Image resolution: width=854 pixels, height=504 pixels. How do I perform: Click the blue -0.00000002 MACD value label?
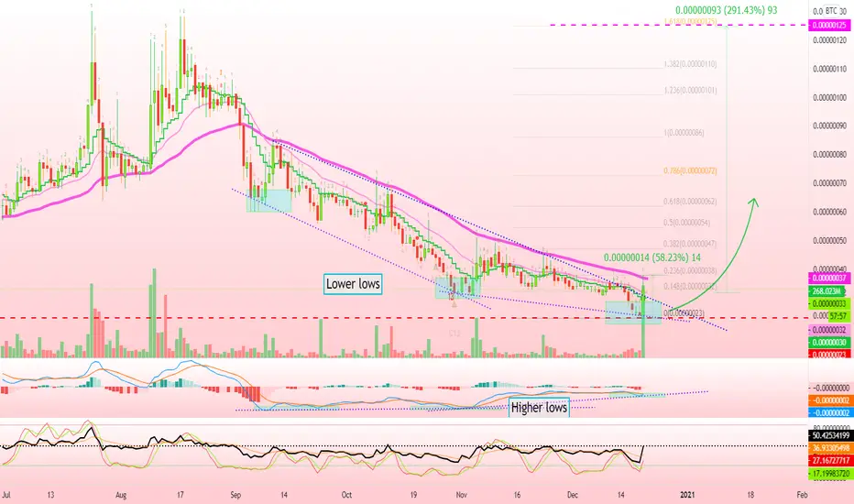tap(829, 413)
